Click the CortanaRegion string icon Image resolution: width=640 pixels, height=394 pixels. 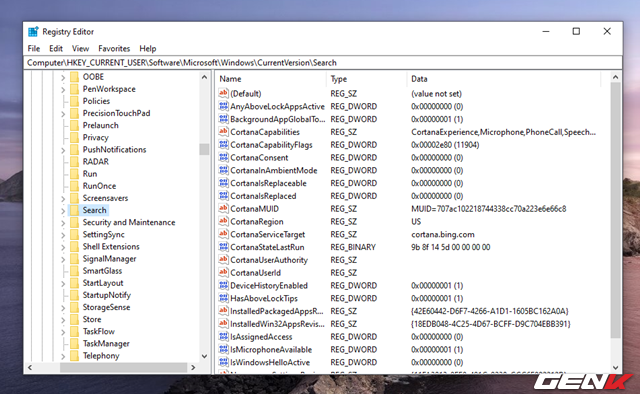223,221
